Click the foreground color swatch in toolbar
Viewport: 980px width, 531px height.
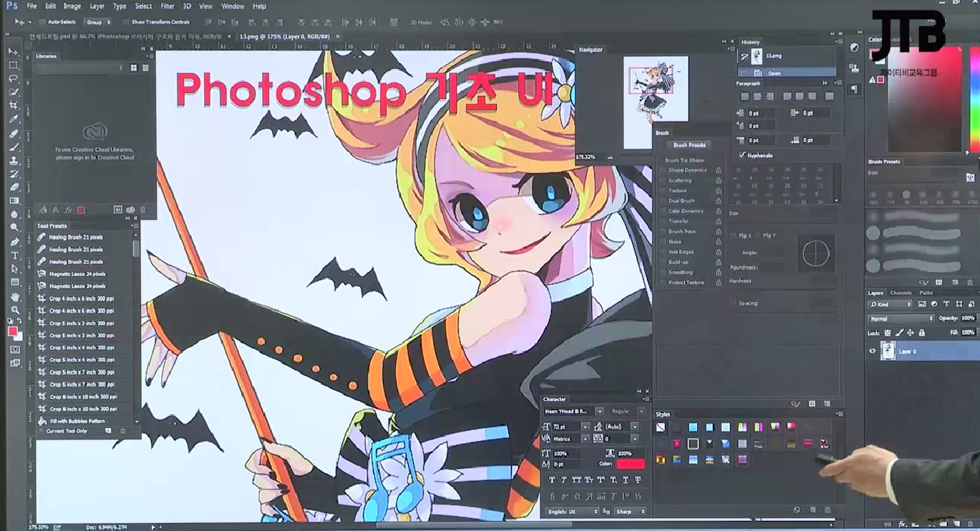click(12, 331)
